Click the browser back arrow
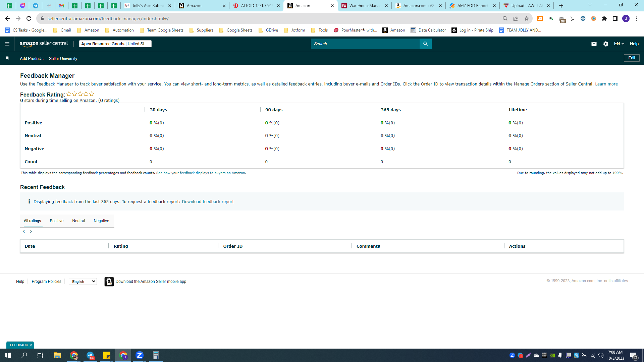This screenshot has width=644, height=362. pos(7,18)
